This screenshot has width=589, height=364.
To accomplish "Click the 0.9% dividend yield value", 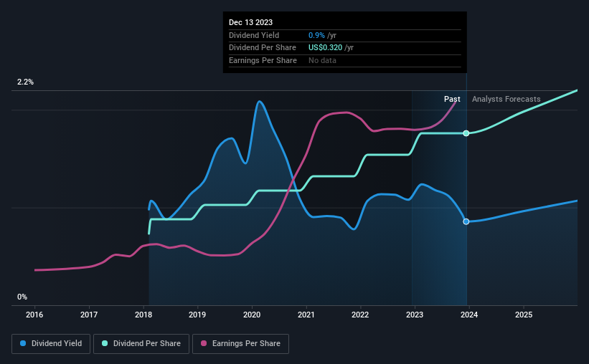I will [x=316, y=35].
